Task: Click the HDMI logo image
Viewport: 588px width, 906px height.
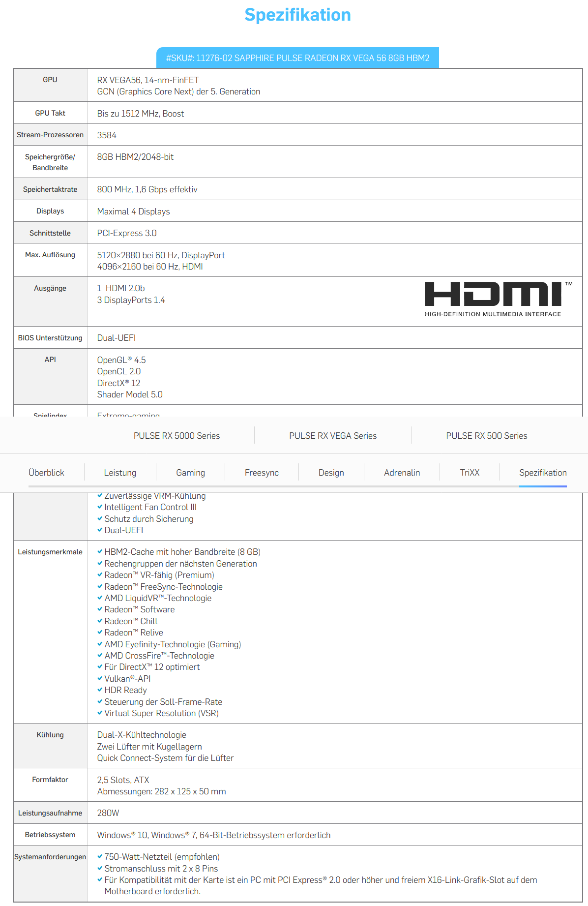Action: pos(498,299)
